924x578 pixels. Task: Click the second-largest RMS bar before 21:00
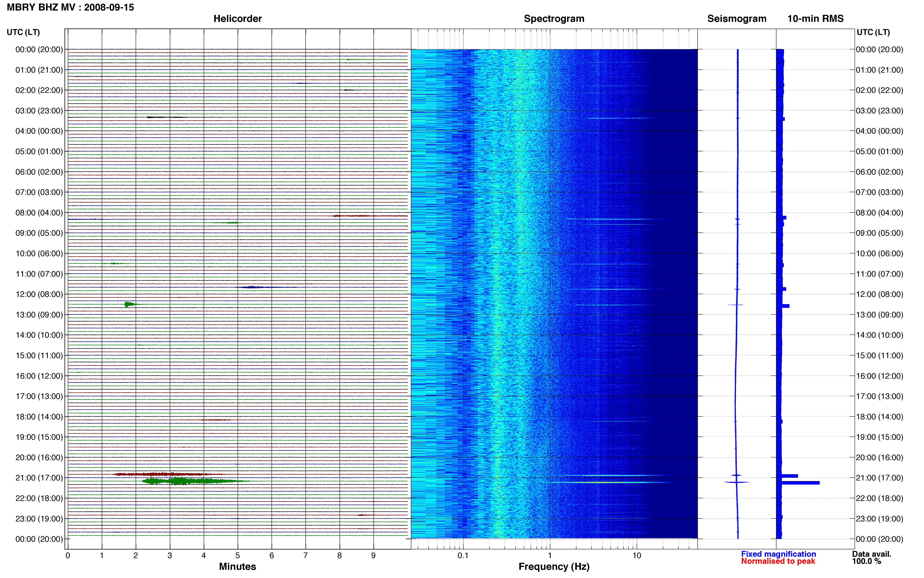click(787, 476)
